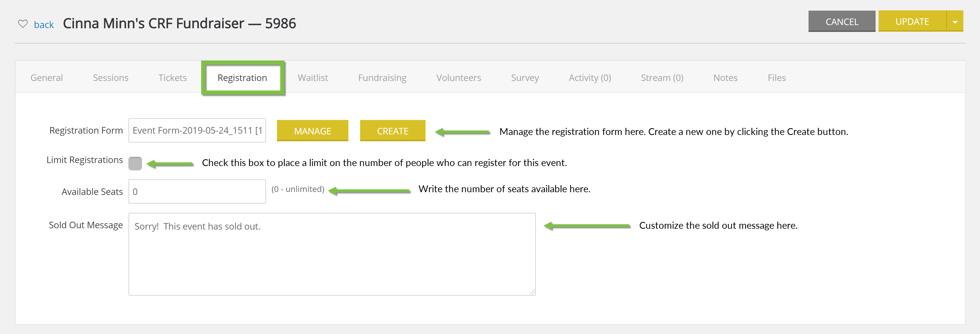
Task: Open the Waitlist tab
Action: [313, 78]
